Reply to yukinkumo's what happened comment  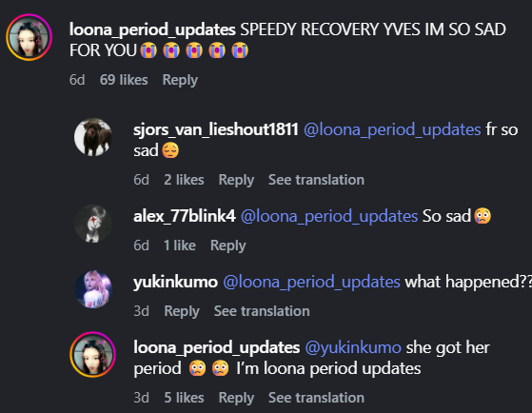tap(182, 311)
